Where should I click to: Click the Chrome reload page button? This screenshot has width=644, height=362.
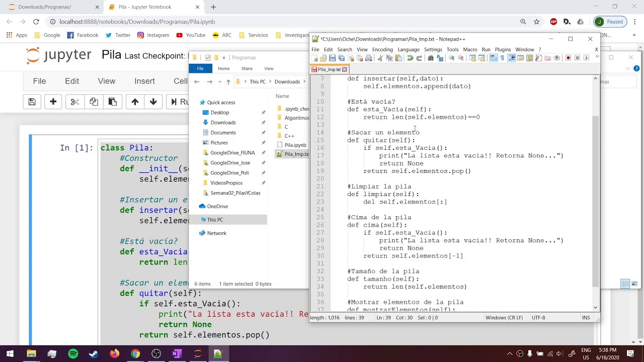(x=36, y=22)
